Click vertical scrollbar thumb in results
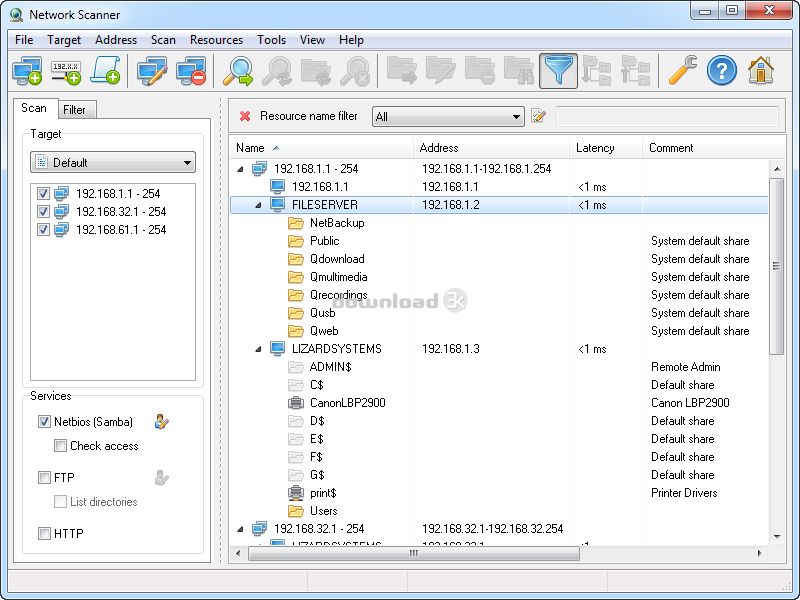The height and width of the screenshot is (600, 800). [x=777, y=266]
